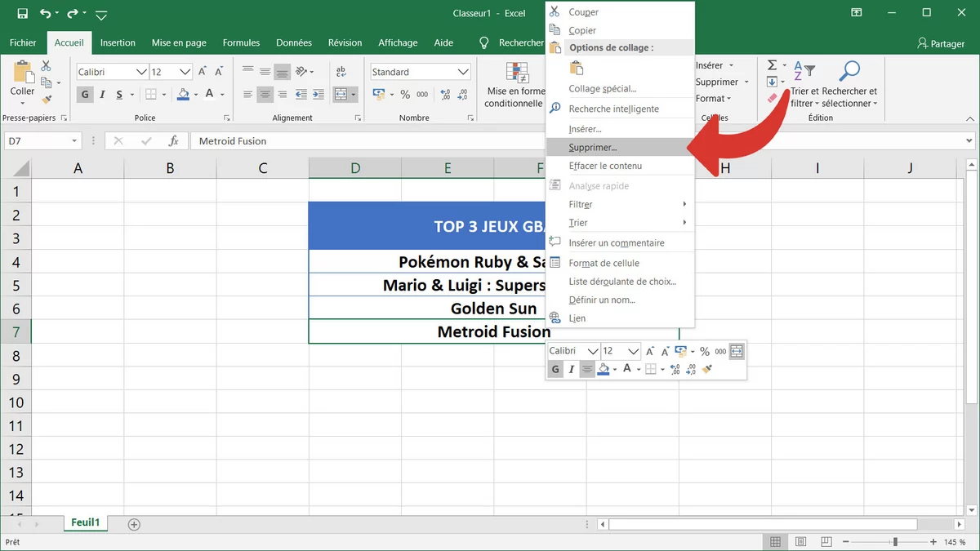Click Insérer un commentaire in context menu

coord(619,242)
